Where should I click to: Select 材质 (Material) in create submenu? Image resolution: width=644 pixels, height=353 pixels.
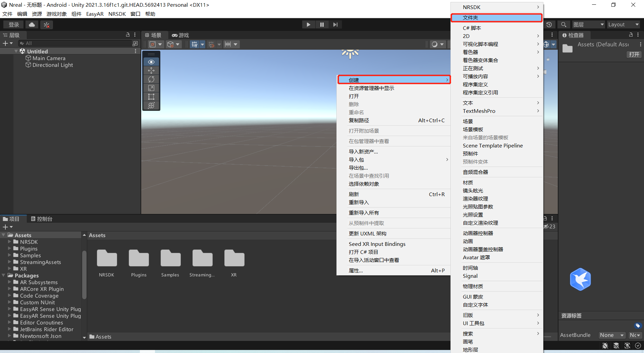497,182
